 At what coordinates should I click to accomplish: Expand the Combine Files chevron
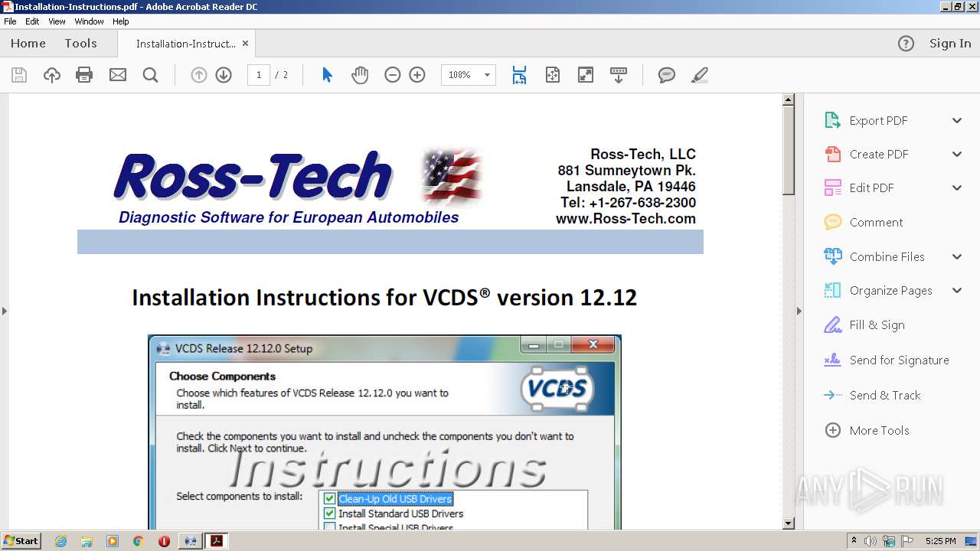(x=957, y=256)
